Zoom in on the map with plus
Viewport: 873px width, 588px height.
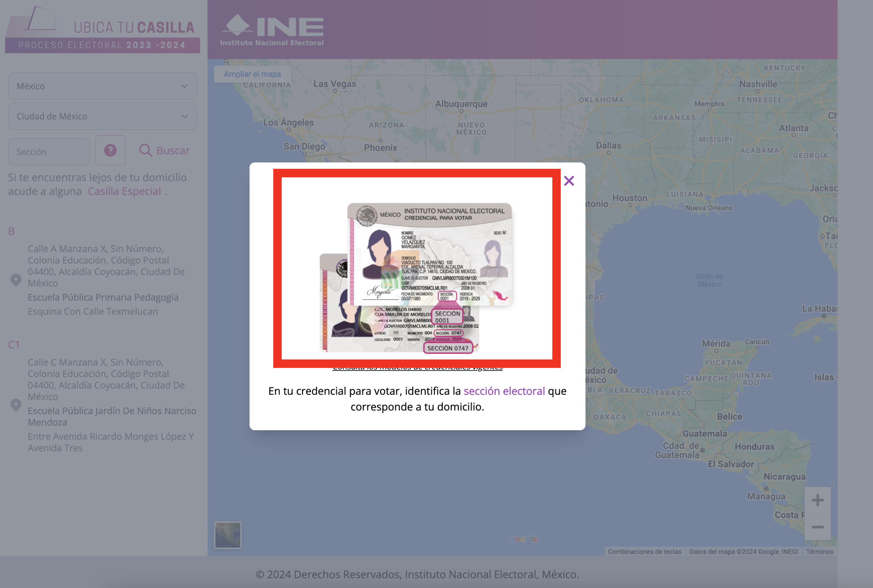click(x=817, y=500)
